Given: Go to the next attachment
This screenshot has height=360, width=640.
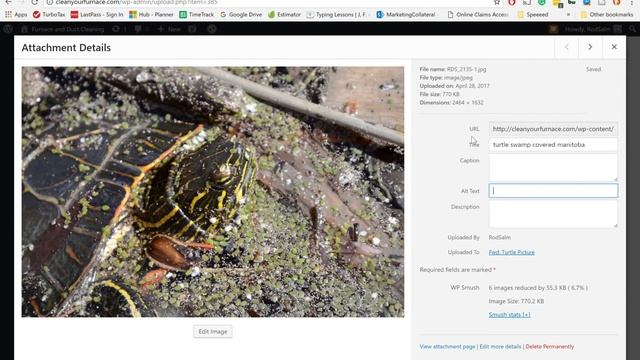Looking at the screenshot, I should (590, 47).
